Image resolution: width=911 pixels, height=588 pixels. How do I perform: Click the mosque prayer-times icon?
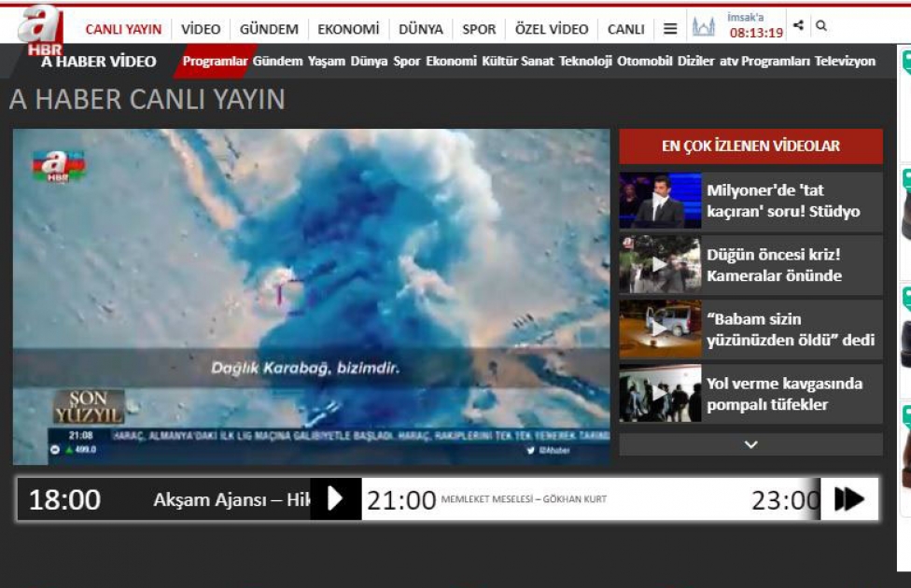[x=704, y=26]
